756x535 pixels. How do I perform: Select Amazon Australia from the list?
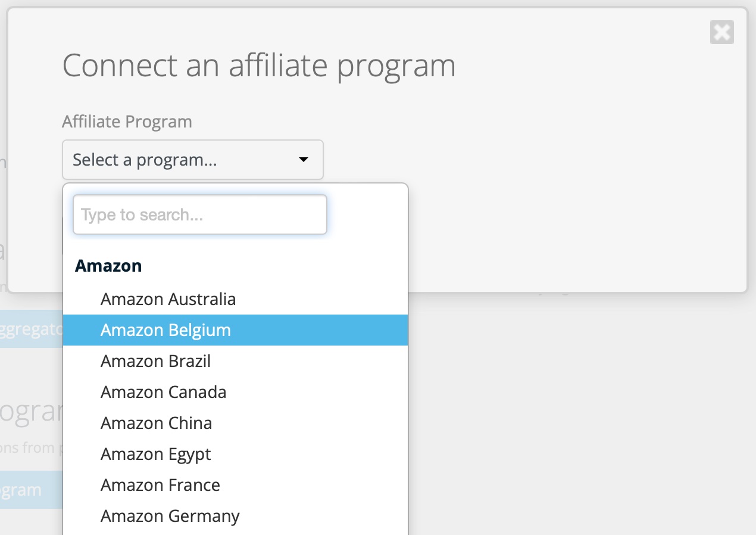[x=168, y=298]
